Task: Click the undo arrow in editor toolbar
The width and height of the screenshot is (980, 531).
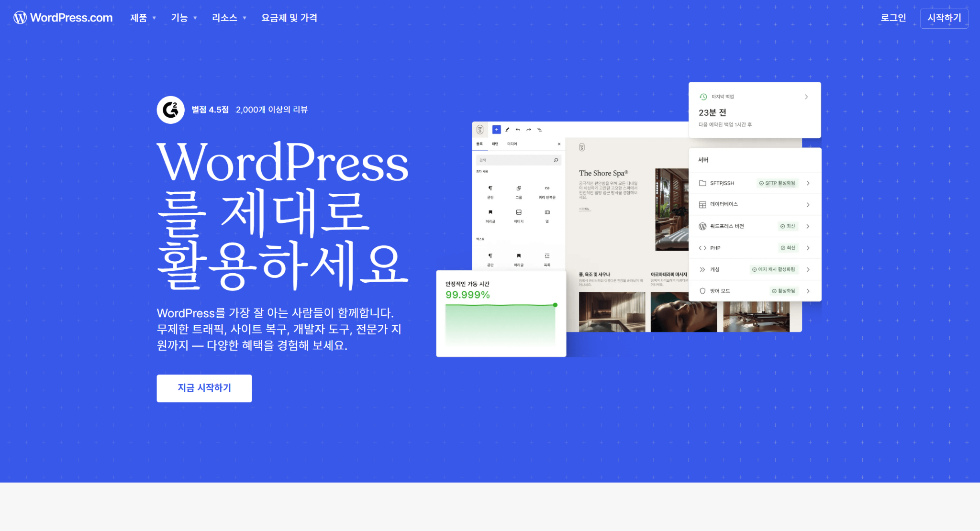Action: [518, 130]
